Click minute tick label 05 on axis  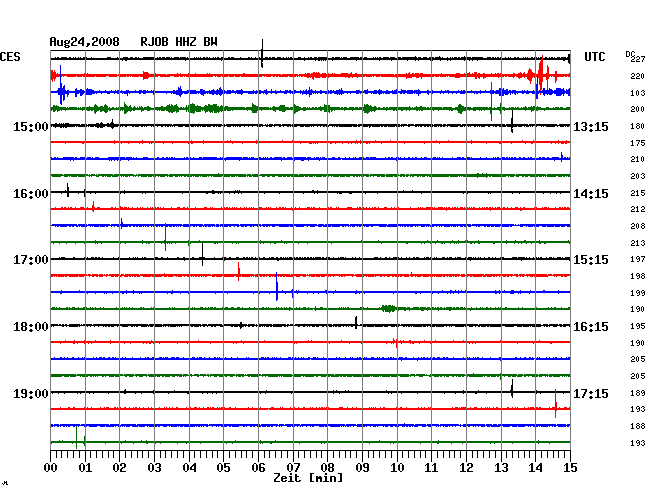point(223,467)
